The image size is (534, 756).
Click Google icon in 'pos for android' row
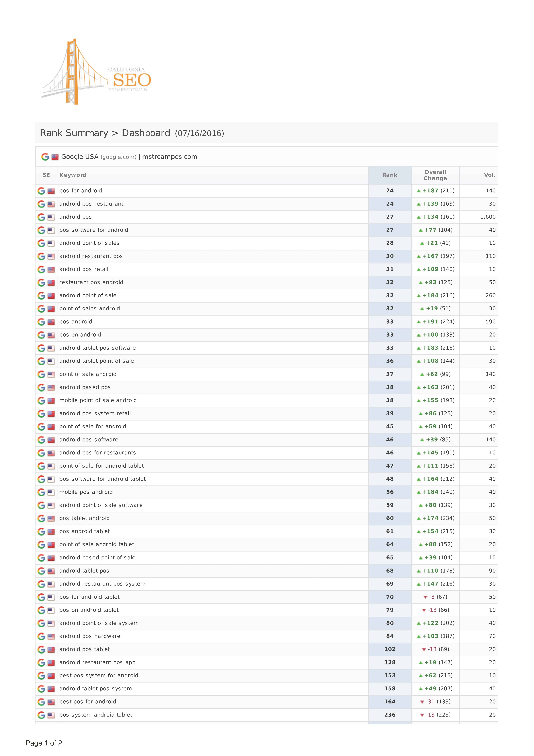pos(41,191)
